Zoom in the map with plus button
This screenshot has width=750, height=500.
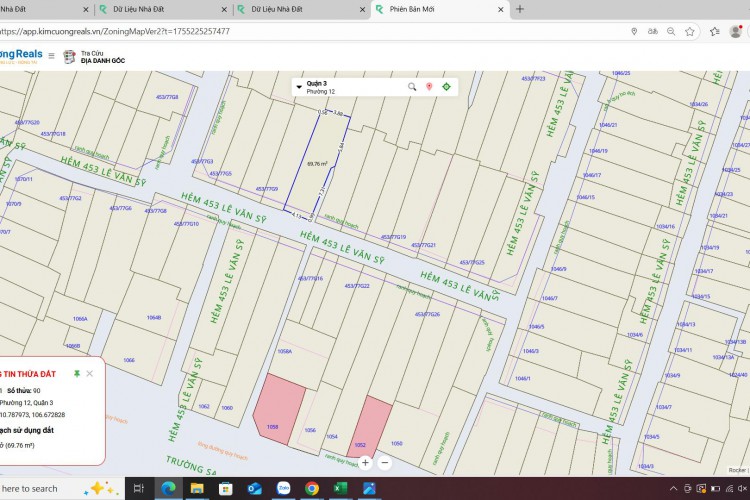tap(366, 462)
